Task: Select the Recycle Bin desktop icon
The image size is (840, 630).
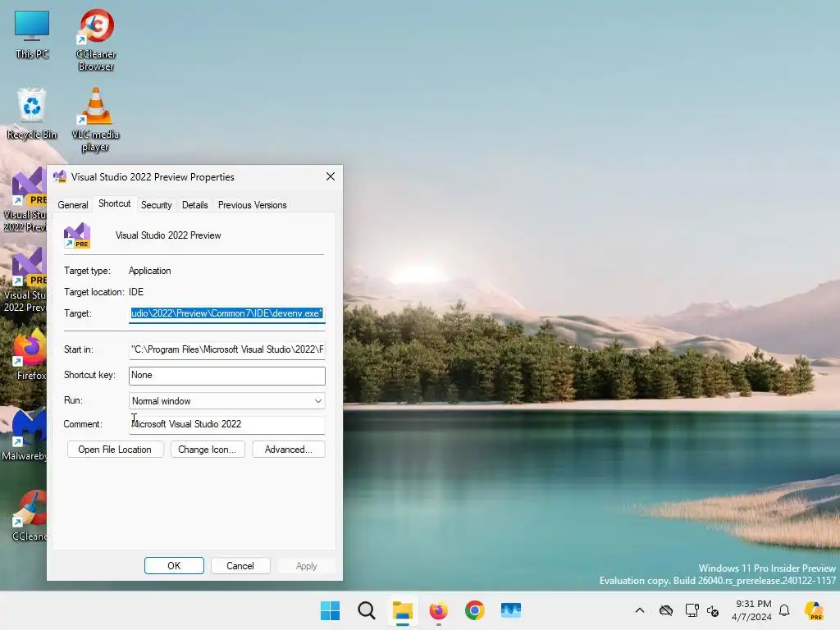Action: 32,113
